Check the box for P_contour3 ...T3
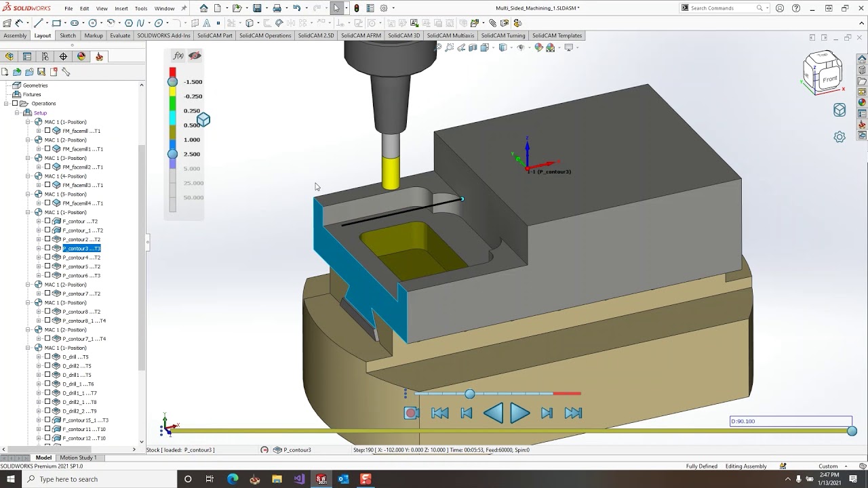 47,248
